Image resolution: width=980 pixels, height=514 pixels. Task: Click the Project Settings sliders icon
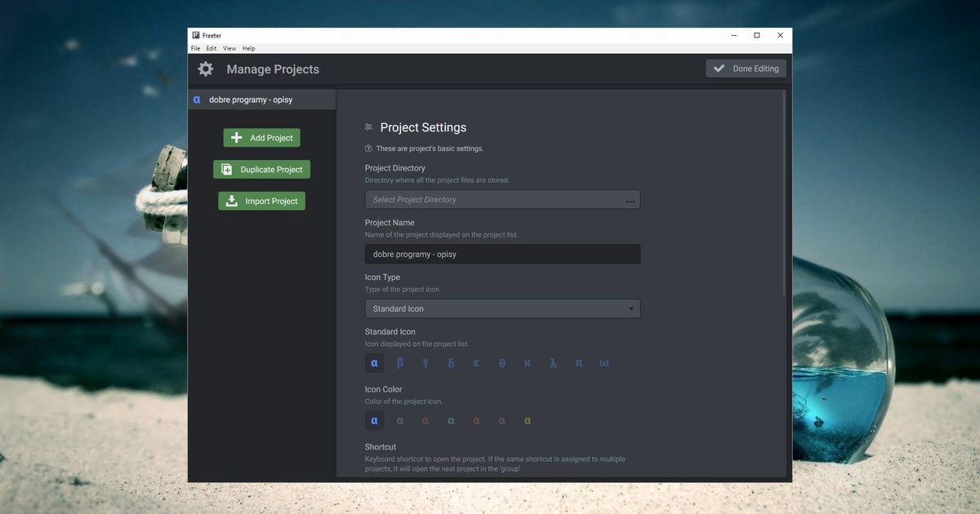point(368,127)
